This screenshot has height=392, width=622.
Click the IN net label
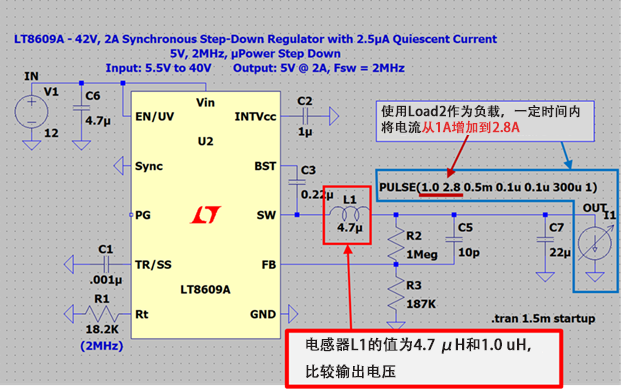point(31,76)
